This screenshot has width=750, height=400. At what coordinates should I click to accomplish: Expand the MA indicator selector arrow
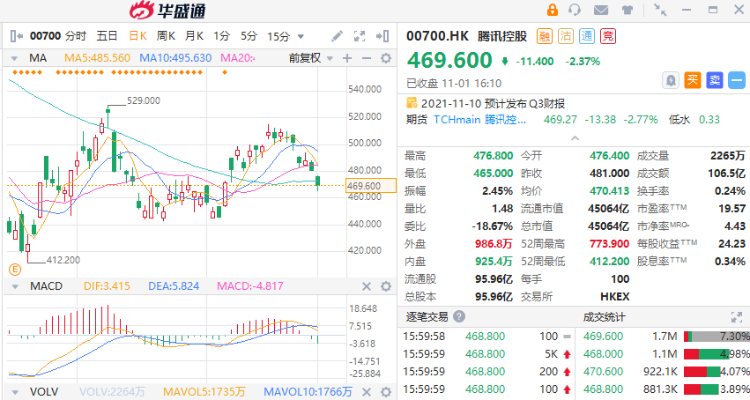(14, 58)
